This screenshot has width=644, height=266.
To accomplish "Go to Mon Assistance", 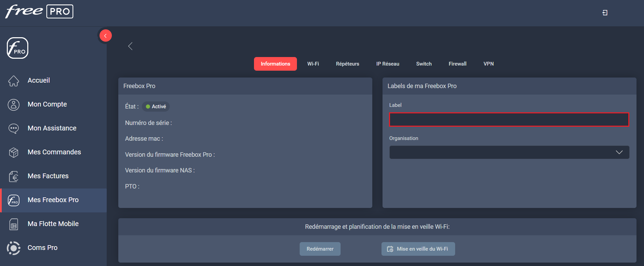I will (x=52, y=128).
